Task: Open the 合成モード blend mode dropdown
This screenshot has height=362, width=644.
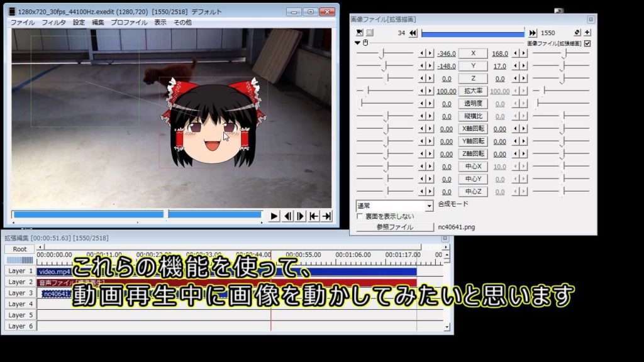Action: pyautogui.click(x=394, y=206)
